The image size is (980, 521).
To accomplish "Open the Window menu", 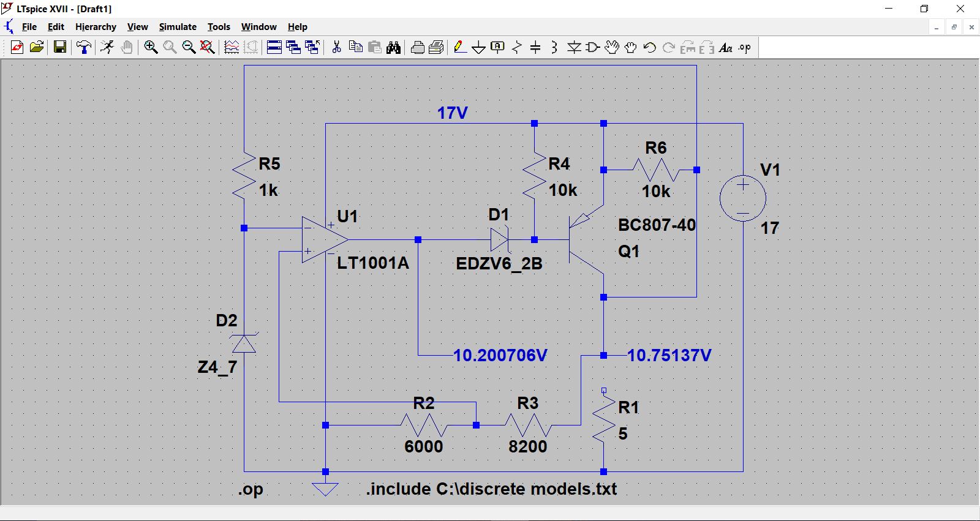I will pos(258,27).
